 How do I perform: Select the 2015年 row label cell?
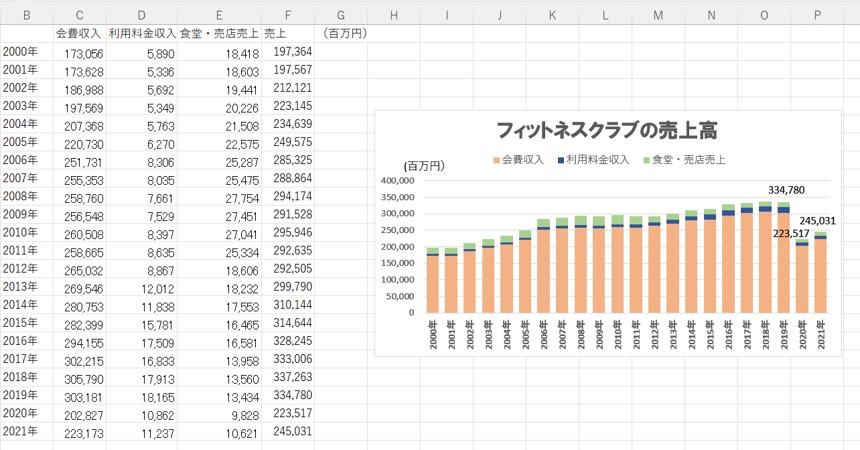27,323
